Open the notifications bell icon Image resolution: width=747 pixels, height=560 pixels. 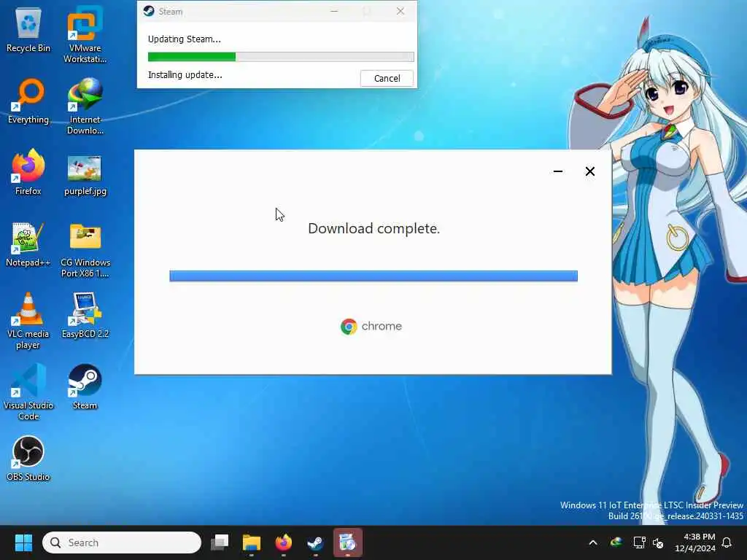click(727, 542)
